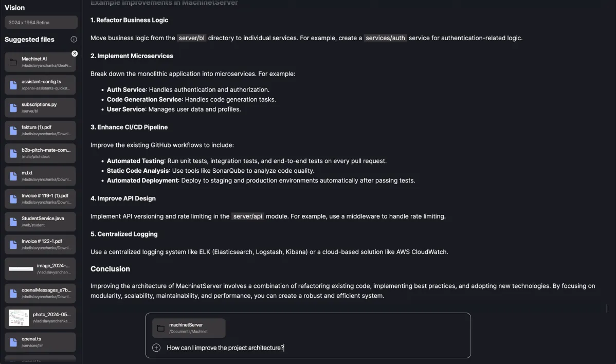Screen dimensions: 616x364
Task: Click the folder icon beside Machinet AI
Action: click(13, 61)
